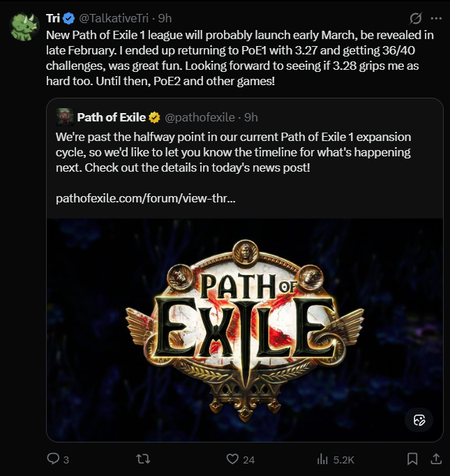Click Tri's triceratops profile avatar
450x476 pixels.
click(24, 26)
